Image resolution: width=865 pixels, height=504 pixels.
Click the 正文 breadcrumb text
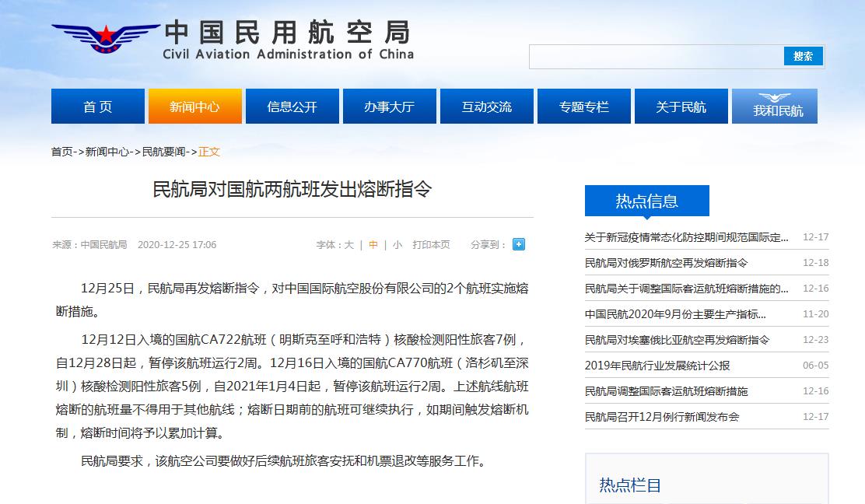(x=209, y=152)
